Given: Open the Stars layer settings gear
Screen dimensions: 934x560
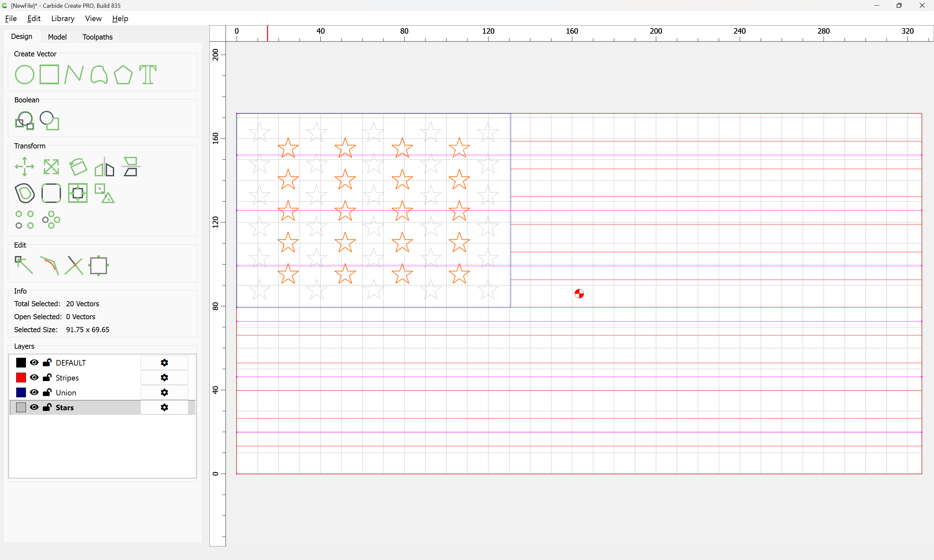Looking at the screenshot, I should [x=164, y=408].
